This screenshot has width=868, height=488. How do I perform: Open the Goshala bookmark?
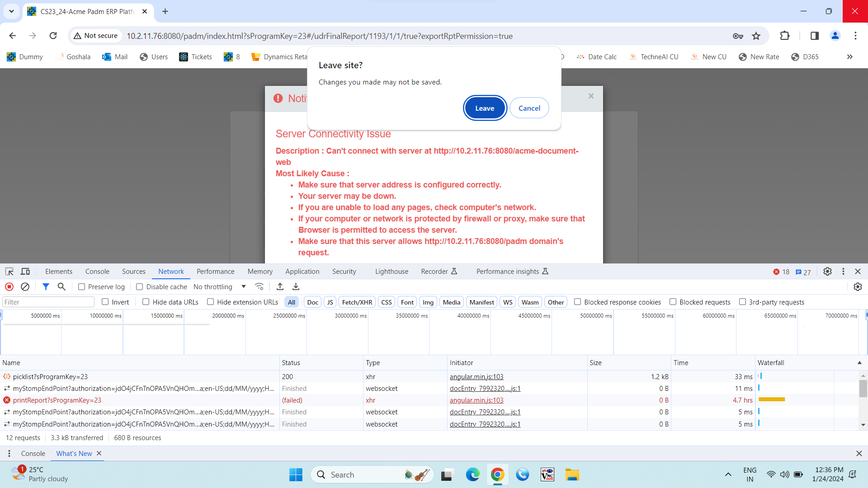tap(72, 56)
